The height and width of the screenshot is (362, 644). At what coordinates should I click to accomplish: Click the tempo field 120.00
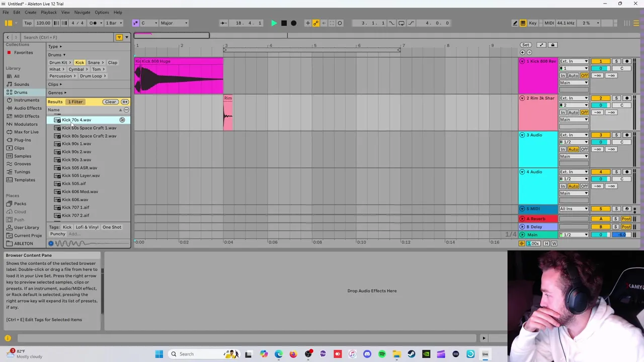(43, 23)
